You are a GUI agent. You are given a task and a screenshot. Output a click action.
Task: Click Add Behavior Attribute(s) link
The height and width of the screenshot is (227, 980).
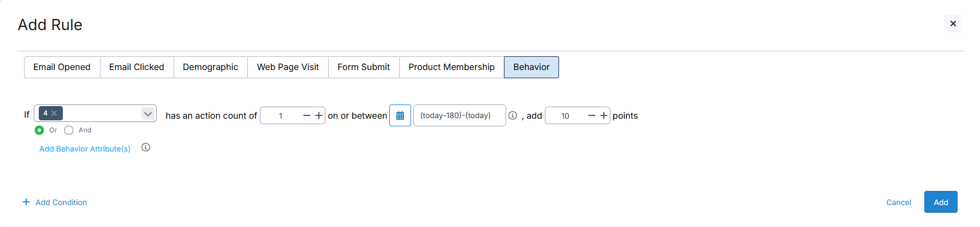coord(85,149)
